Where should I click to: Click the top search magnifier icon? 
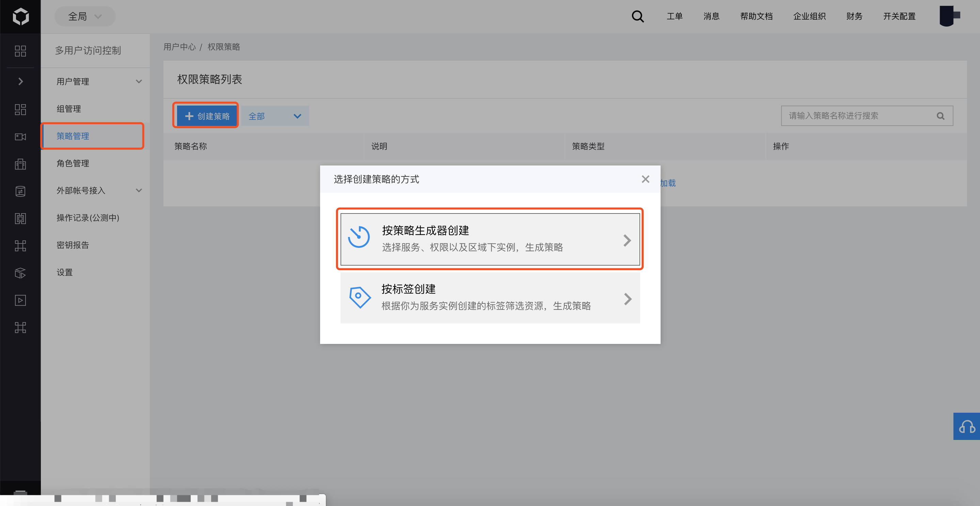(x=637, y=16)
